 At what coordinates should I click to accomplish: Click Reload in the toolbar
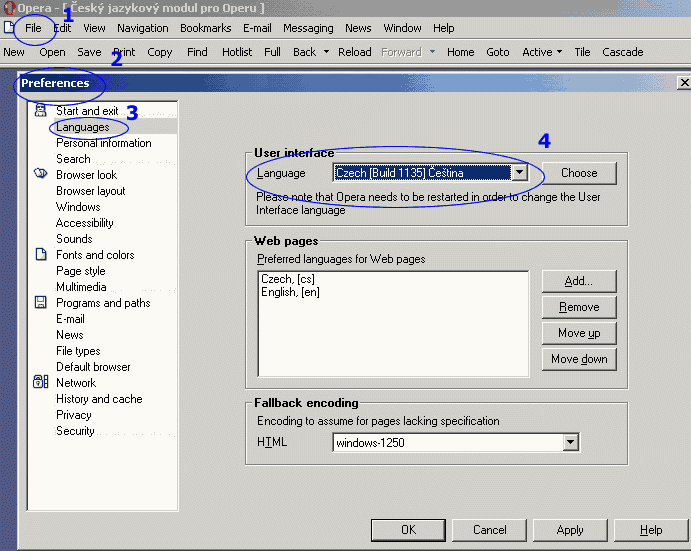coord(354,52)
